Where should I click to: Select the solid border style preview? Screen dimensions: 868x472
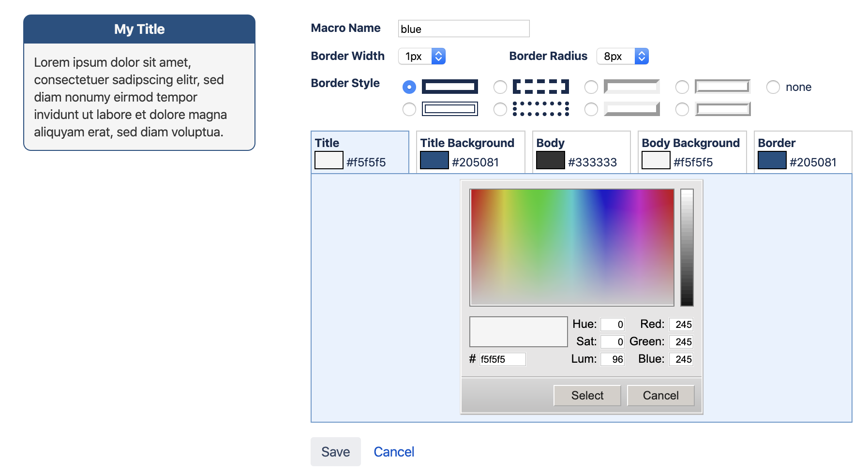coord(450,87)
